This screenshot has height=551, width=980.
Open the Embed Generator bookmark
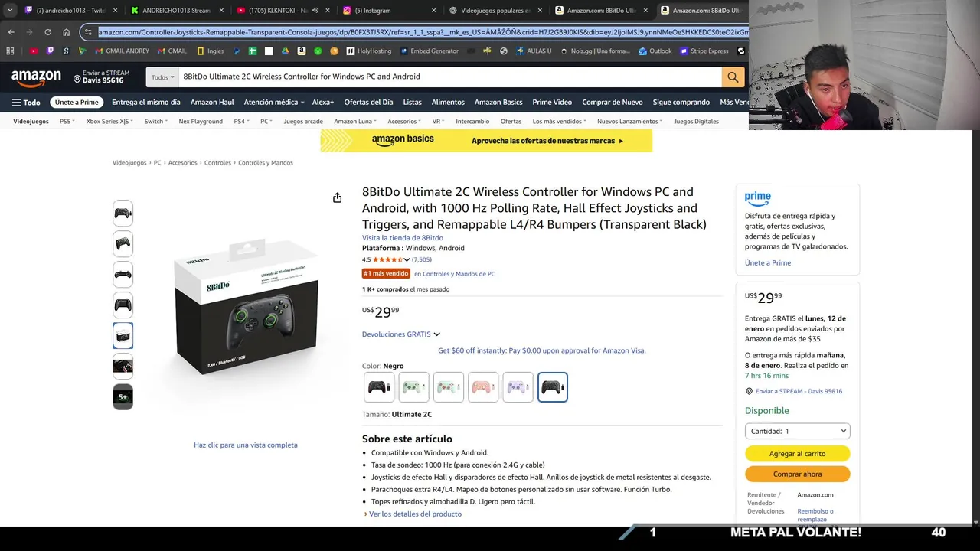(429, 51)
